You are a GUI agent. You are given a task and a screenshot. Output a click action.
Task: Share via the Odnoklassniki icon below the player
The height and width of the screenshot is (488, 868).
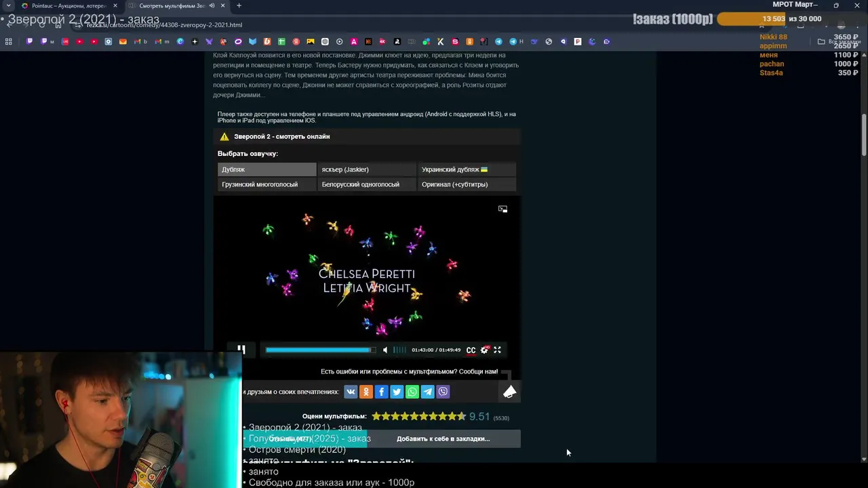pos(366,392)
